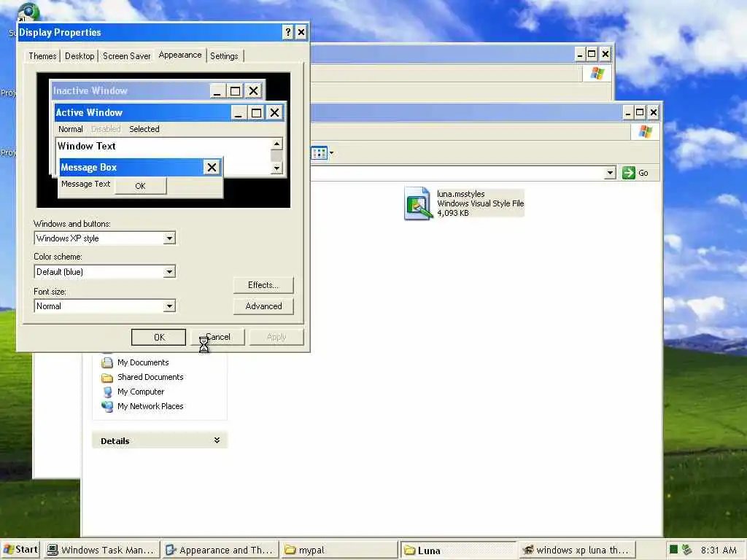Viewport: 747px width, 560px height.
Task: Switch to the Desktop tab
Action: click(x=80, y=56)
